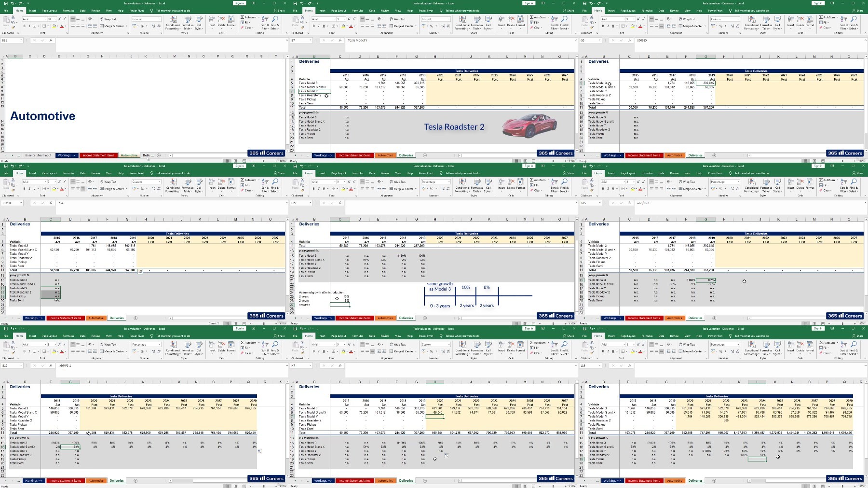Collapse ribbon arrow in the L19 window

(865, 358)
